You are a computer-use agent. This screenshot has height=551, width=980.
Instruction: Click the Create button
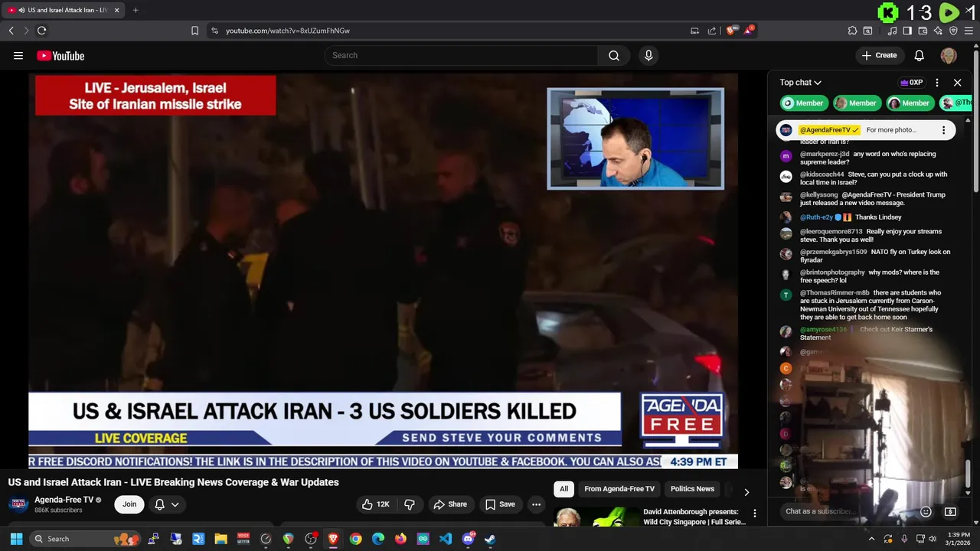tap(879, 55)
